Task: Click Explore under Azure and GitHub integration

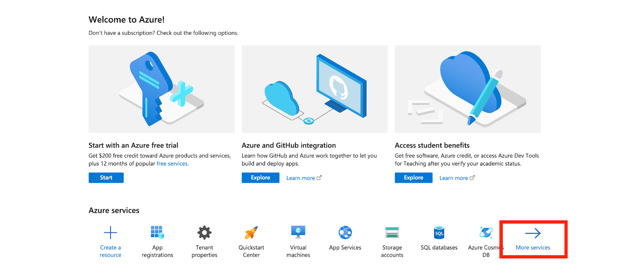Action: [x=260, y=178]
